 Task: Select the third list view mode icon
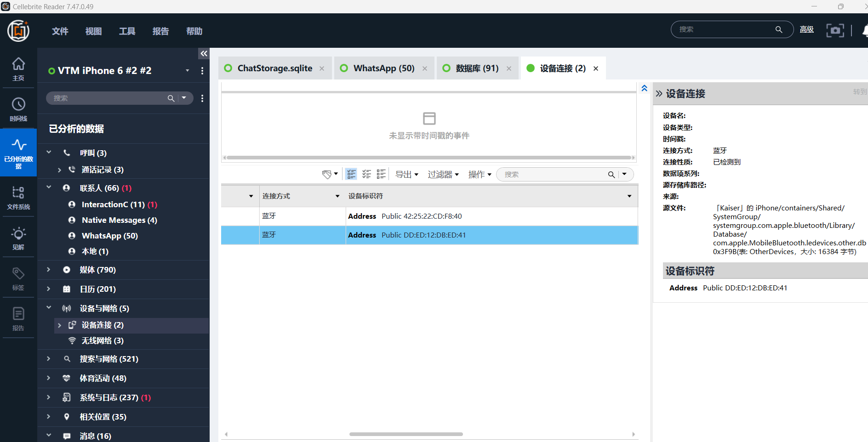381,174
